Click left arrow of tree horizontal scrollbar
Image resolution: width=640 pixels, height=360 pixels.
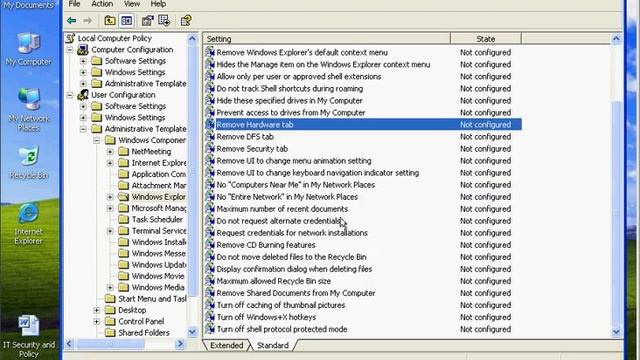click(70, 344)
